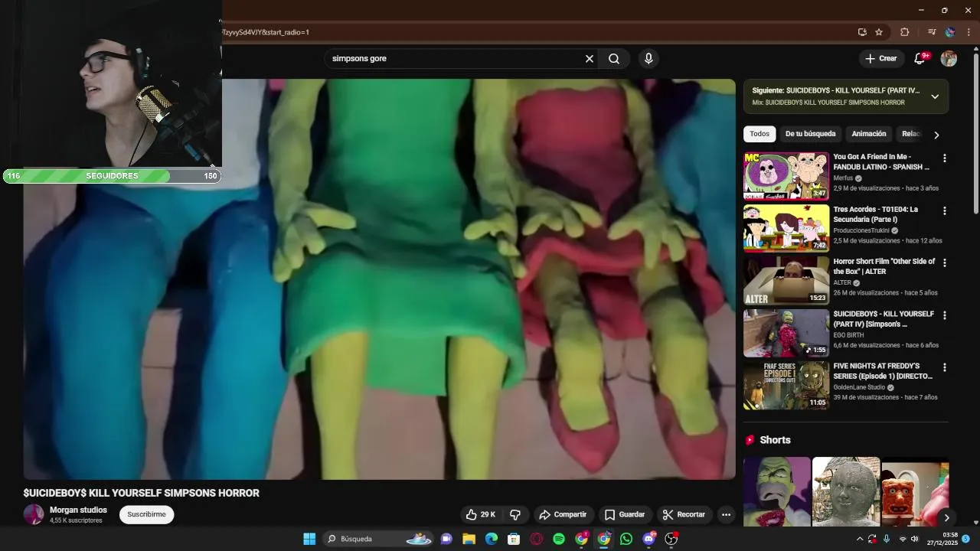Open more actions ellipsis under the video
The image size is (980, 551).
pos(726,514)
